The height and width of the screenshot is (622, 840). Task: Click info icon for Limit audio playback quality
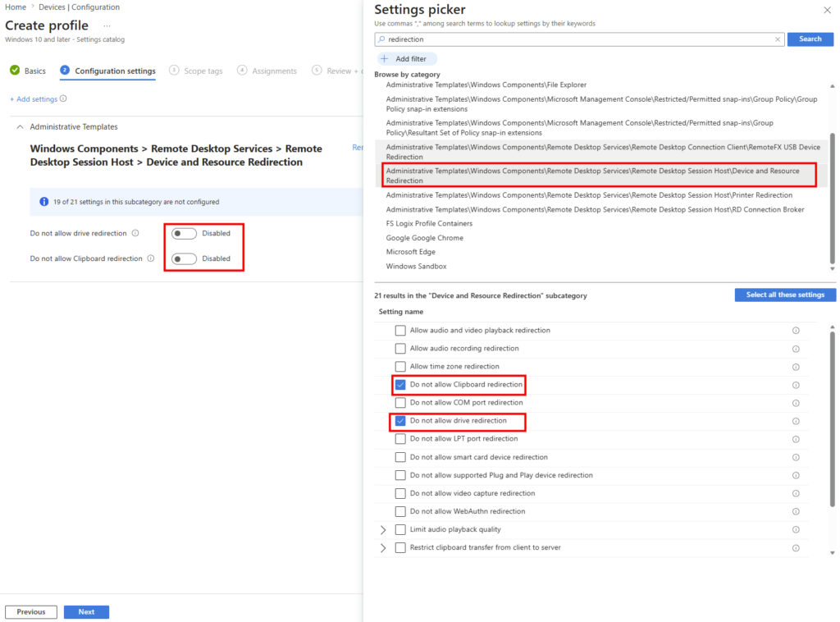pos(796,530)
